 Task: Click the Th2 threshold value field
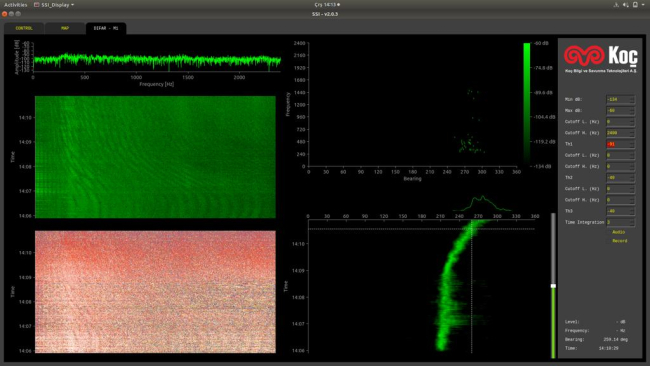620,178
